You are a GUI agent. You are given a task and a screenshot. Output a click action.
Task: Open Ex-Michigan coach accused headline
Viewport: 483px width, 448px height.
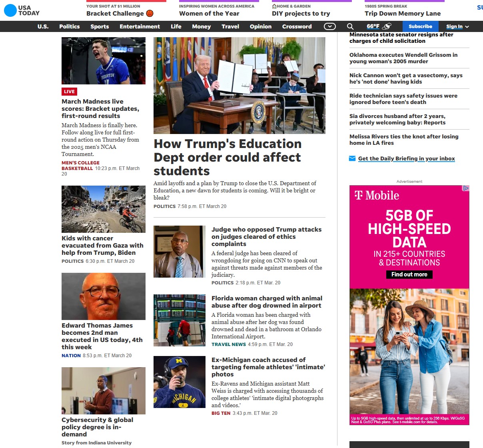pyautogui.click(x=268, y=367)
